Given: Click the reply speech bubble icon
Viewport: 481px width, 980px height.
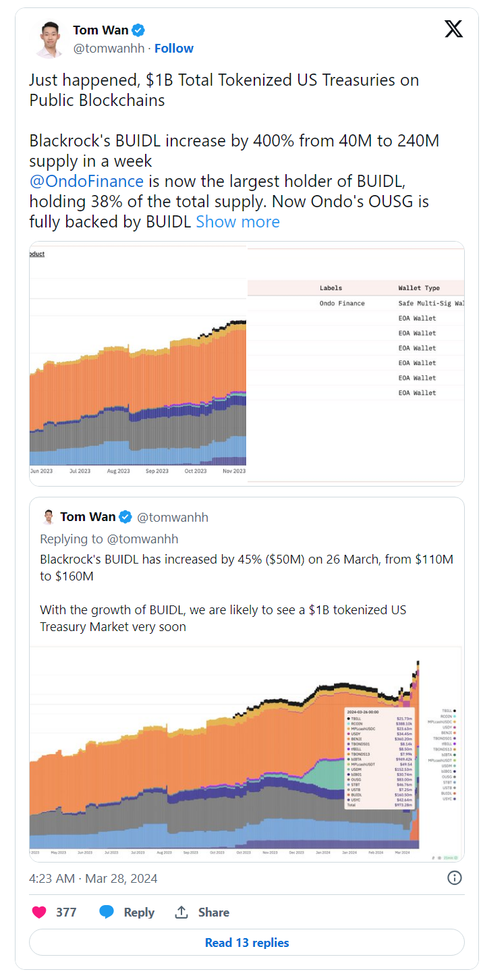Looking at the screenshot, I should [x=107, y=912].
